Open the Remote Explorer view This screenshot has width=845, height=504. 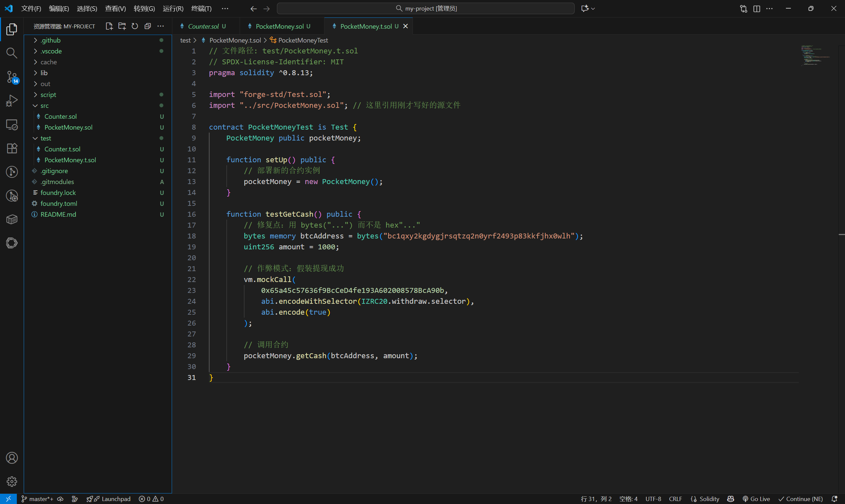coord(12,125)
